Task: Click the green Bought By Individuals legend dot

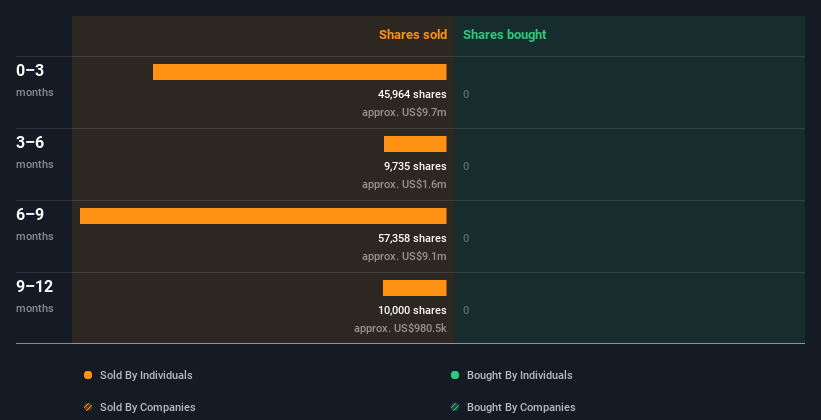Action: 455,375
